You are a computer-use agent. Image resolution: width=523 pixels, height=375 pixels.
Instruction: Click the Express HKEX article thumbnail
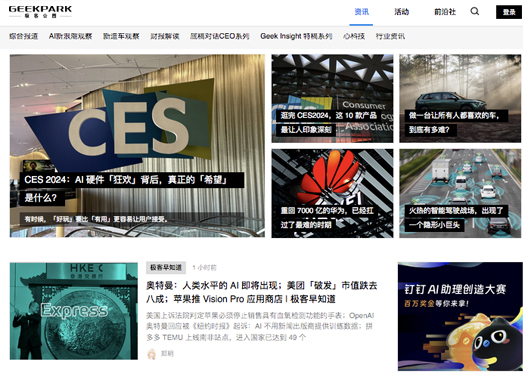[x=74, y=311]
